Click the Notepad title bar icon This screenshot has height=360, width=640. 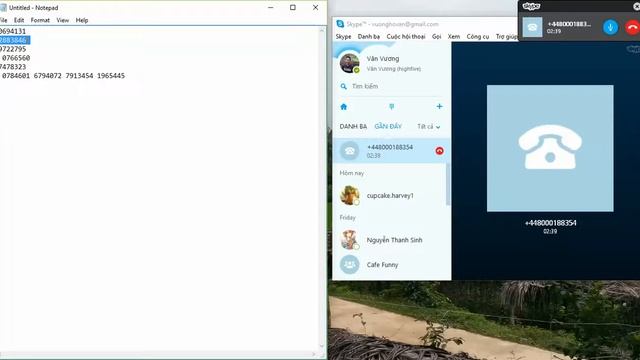3,7
